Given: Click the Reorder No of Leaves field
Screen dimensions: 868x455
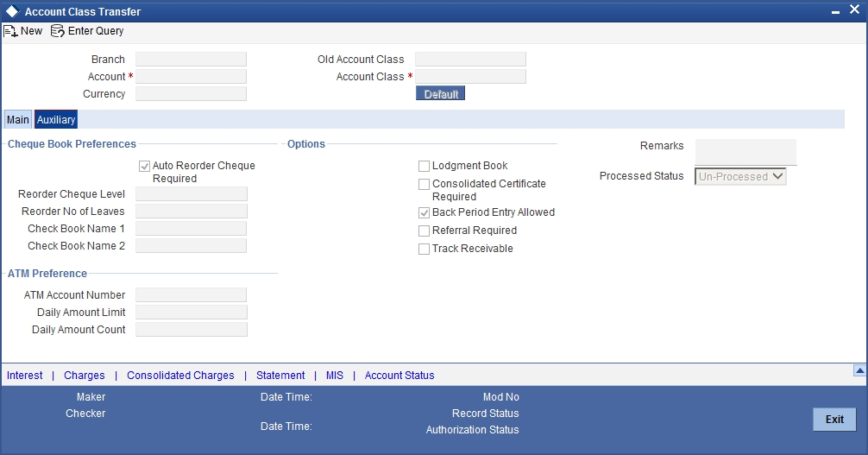Looking at the screenshot, I should point(192,212).
